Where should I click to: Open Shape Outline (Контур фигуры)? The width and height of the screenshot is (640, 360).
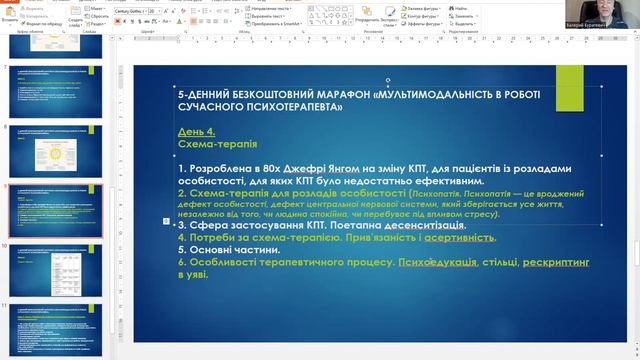click(x=420, y=16)
